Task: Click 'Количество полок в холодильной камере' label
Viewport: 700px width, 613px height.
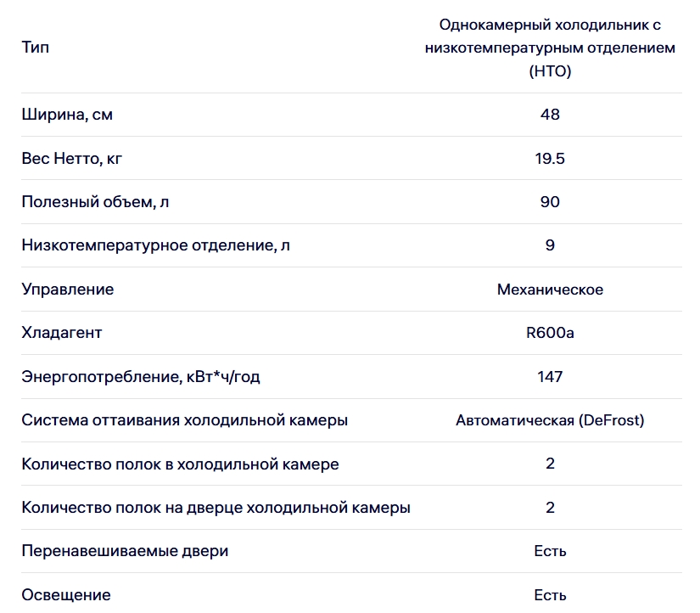Action: (x=181, y=464)
